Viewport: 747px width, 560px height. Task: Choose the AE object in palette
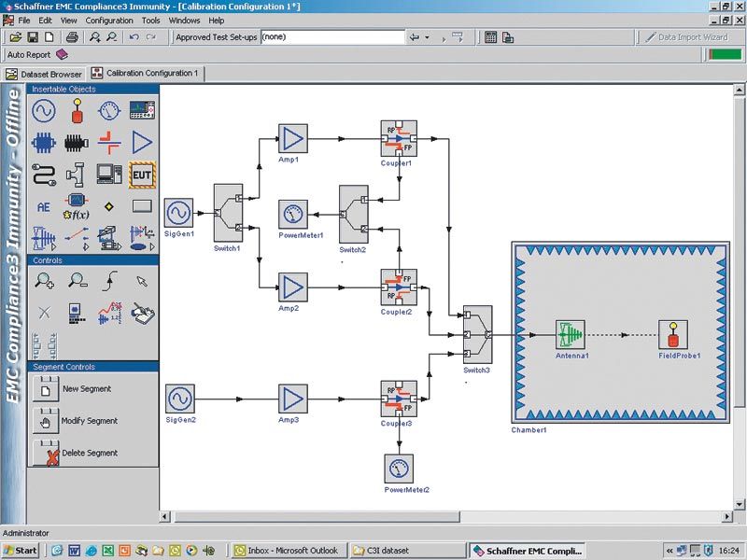pos(43,207)
